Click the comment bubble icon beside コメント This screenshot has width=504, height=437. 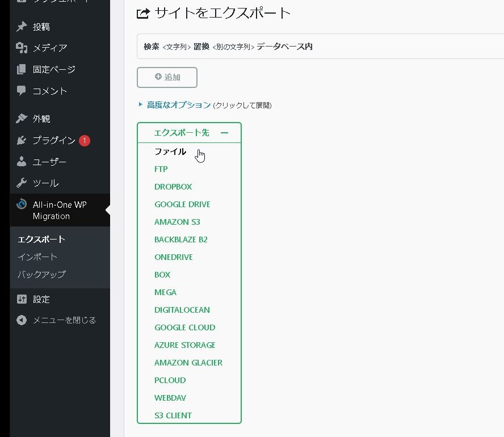[x=22, y=91]
